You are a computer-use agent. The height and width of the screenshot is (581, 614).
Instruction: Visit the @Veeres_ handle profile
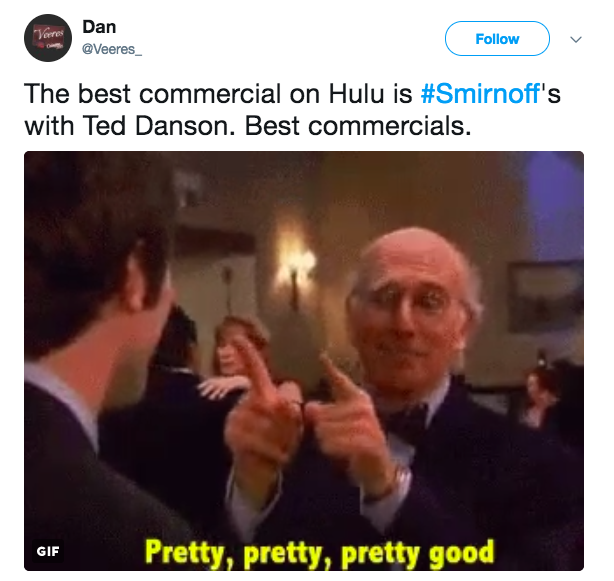(112, 49)
